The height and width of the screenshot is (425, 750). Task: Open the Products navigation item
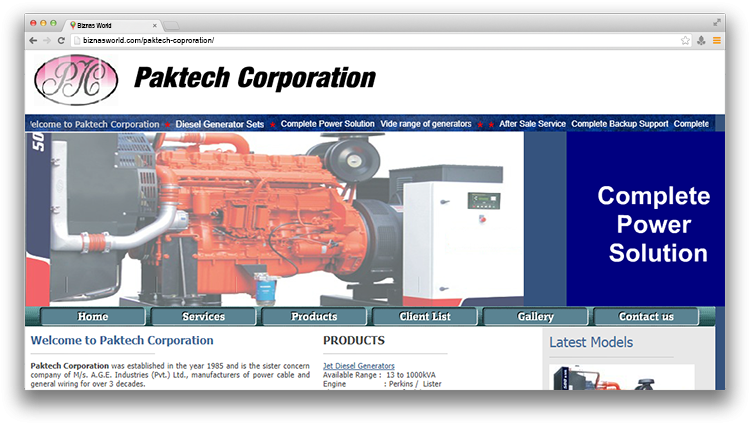(314, 317)
